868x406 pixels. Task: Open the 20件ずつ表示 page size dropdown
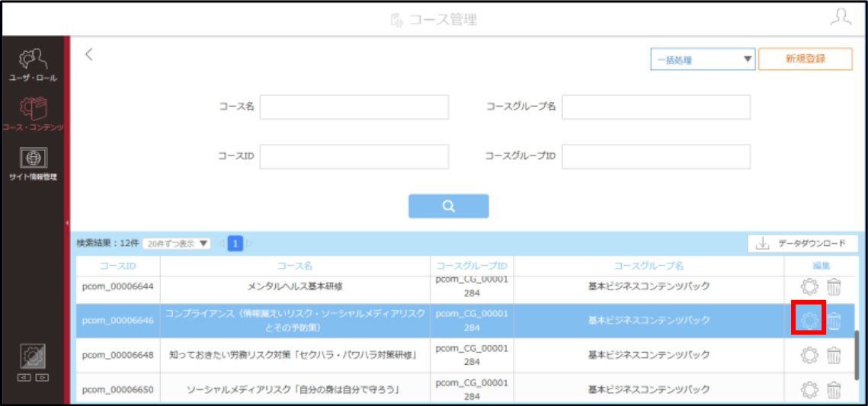(177, 244)
